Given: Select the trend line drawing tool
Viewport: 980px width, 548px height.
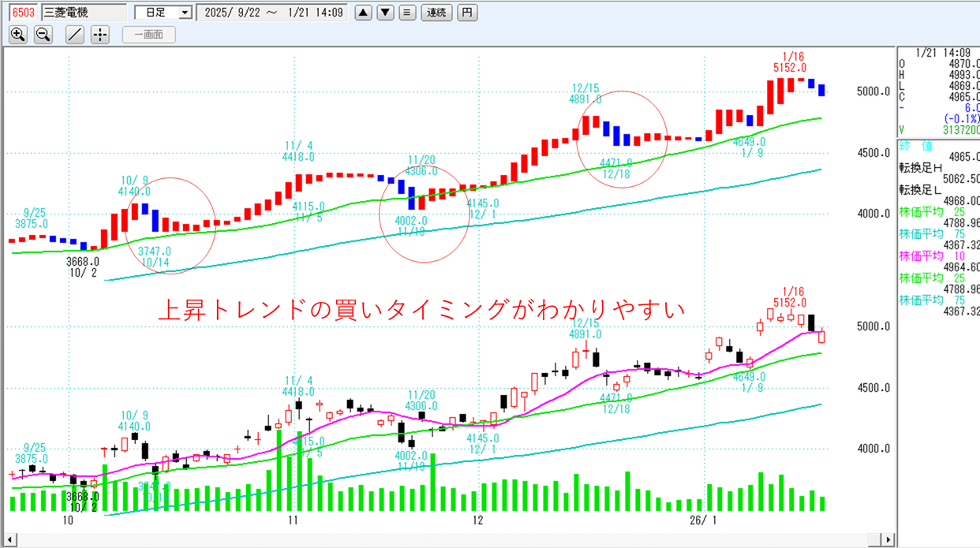Looking at the screenshot, I should click(x=74, y=35).
